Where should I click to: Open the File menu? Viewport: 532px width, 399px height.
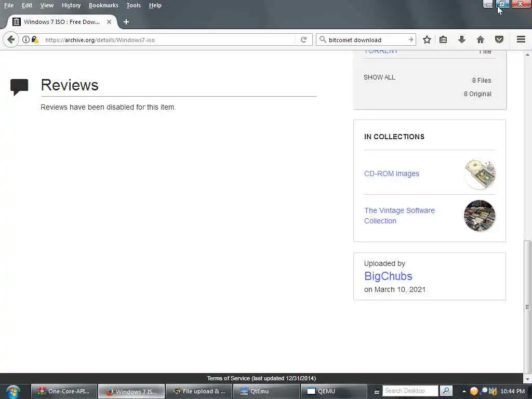pos(8,5)
